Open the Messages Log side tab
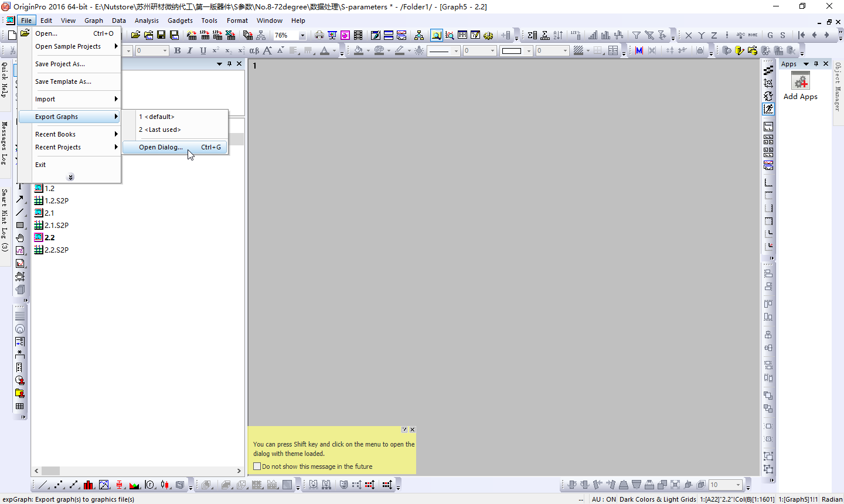The height and width of the screenshot is (504, 844). 5,143
